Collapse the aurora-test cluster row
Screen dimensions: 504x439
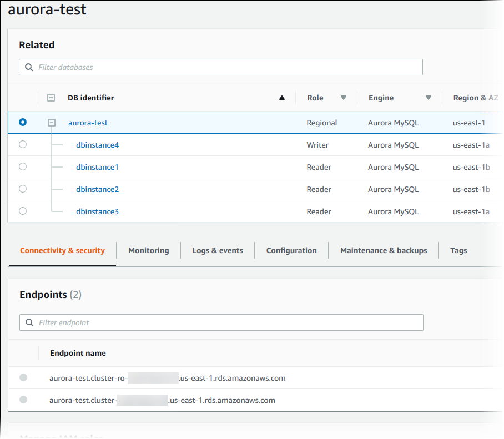tap(51, 122)
